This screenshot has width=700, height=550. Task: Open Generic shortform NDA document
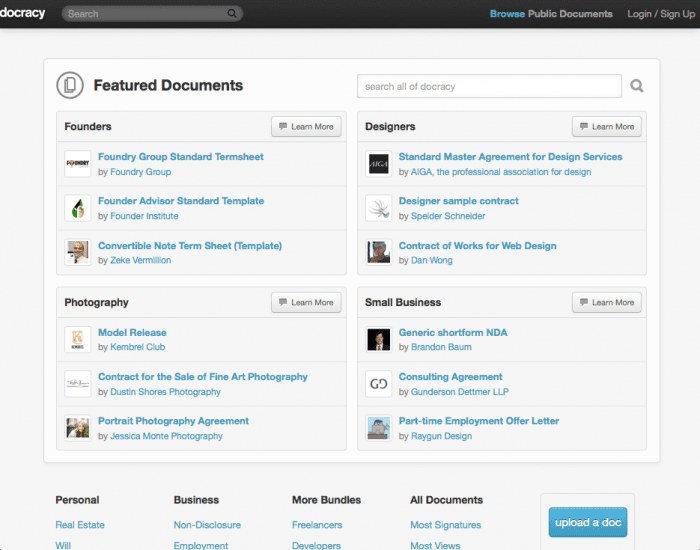pyautogui.click(x=453, y=333)
